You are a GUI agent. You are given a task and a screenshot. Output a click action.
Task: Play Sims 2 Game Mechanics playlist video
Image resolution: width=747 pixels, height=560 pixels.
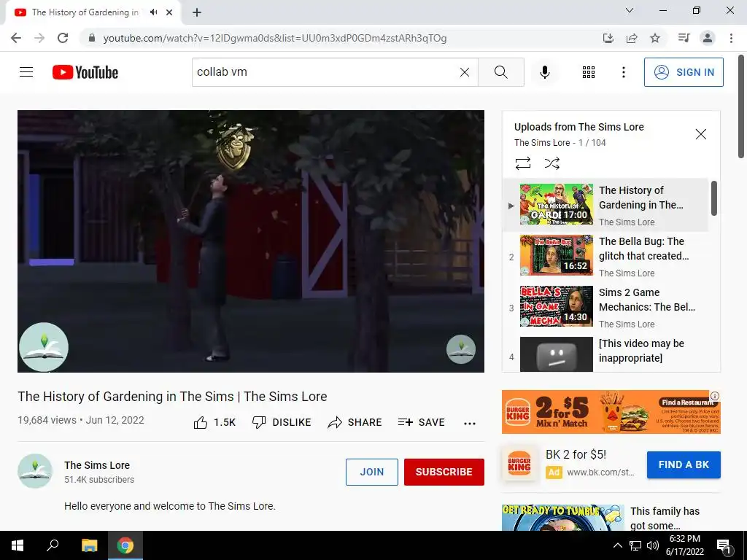pyautogui.click(x=605, y=308)
